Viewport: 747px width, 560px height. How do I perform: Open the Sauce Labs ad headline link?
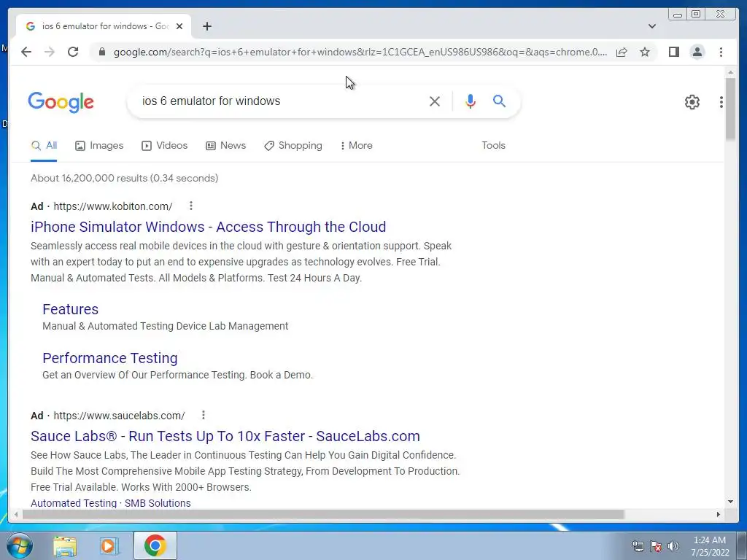click(225, 436)
